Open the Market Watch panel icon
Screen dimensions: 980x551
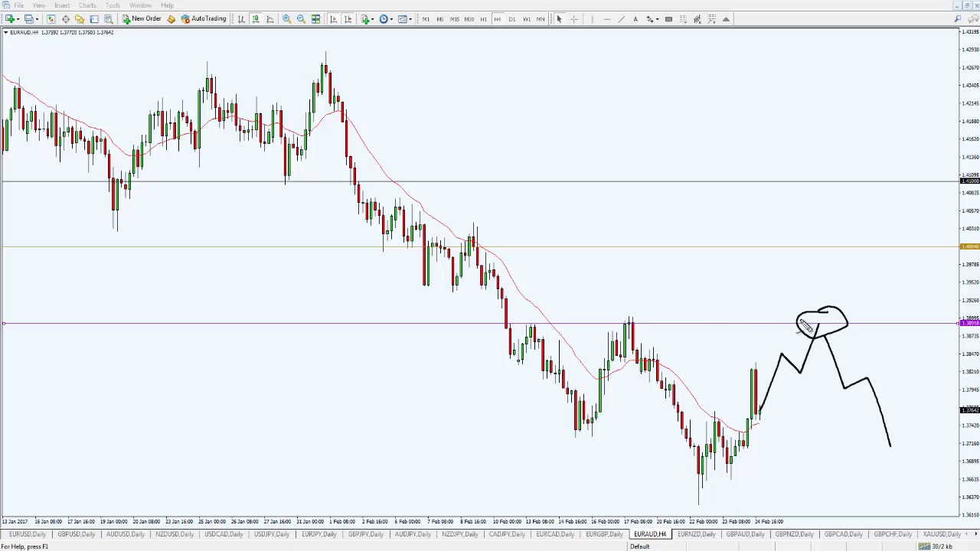pos(51,19)
